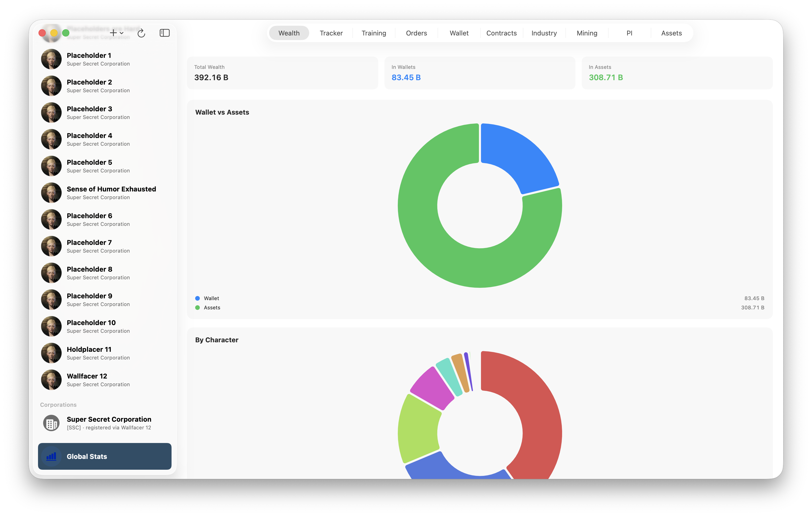Click Sense of Humor Exhausted avatar
Viewport: 812px width, 517px height.
tap(51, 193)
